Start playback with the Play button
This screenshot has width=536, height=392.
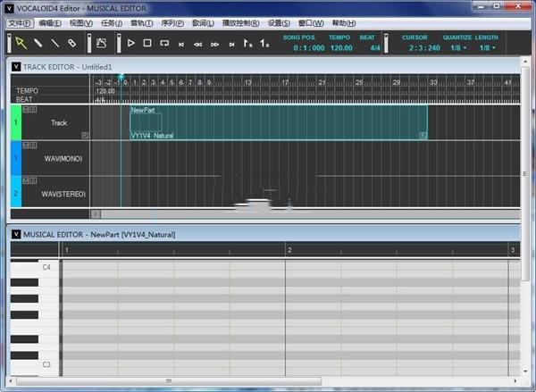(x=131, y=43)
